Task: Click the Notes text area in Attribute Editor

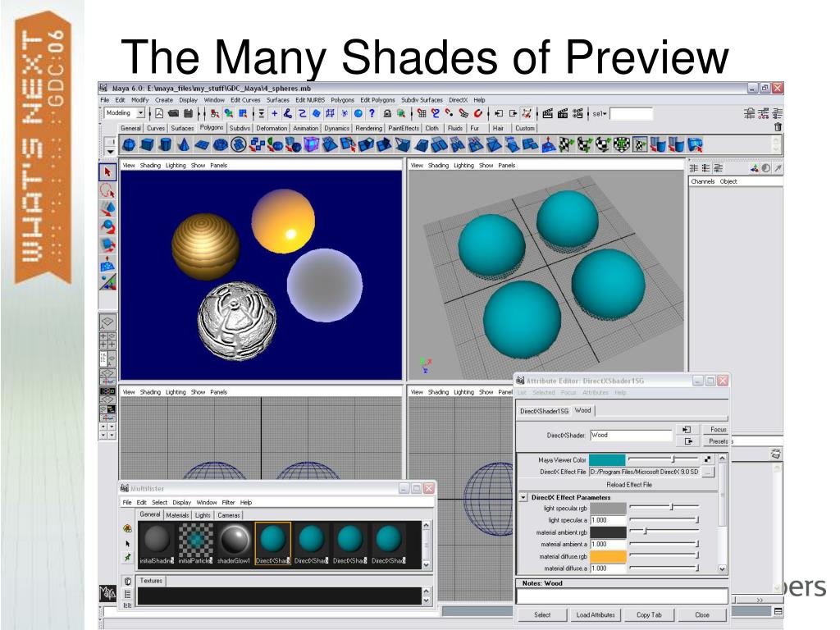Action: point(622,596)
